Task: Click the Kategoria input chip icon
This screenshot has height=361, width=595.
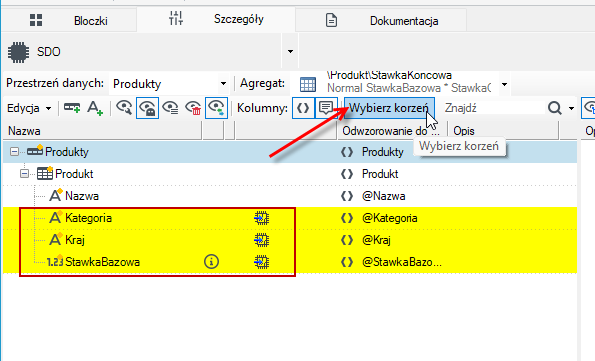Action: [261, 218]
